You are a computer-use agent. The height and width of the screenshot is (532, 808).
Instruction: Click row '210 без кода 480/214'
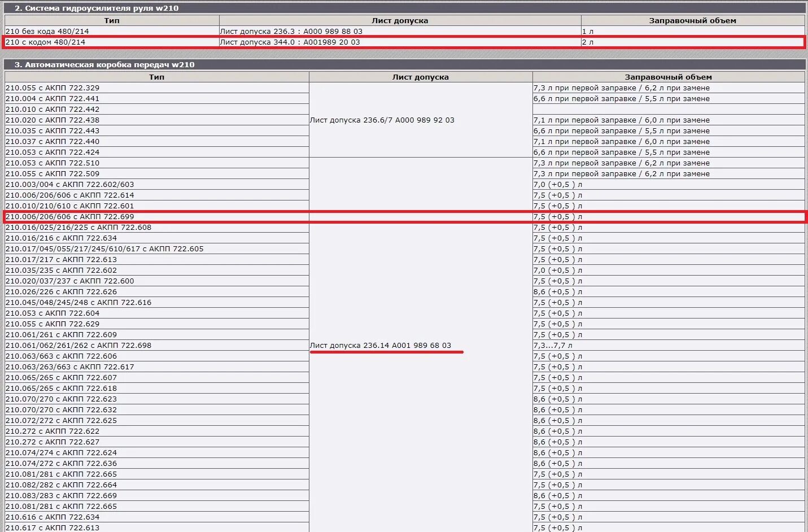(x=405, y=31)
